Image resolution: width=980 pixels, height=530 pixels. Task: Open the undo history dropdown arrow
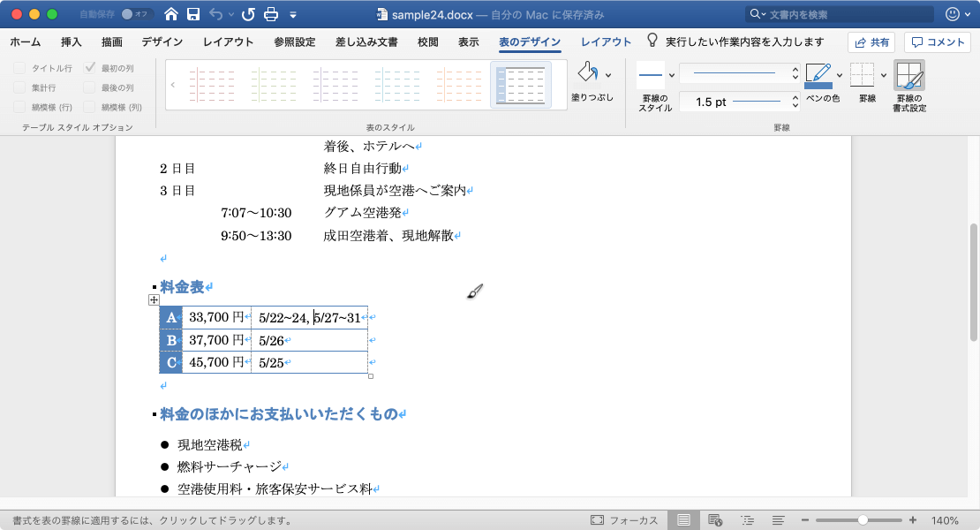tap(231, 14)
